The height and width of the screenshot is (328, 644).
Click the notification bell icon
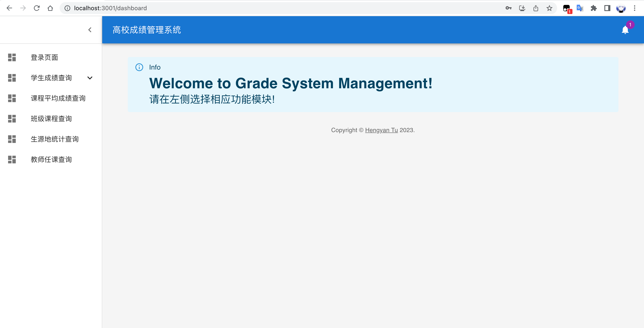pos(625,30)
